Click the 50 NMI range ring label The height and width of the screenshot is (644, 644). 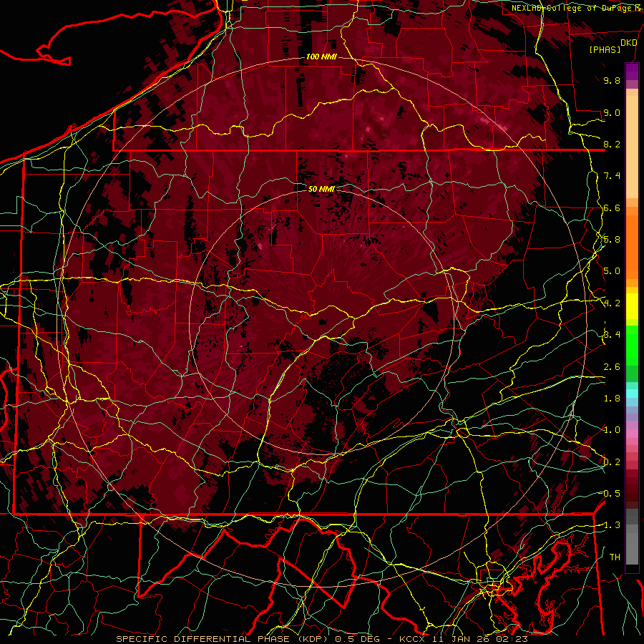tap(321, 189)
